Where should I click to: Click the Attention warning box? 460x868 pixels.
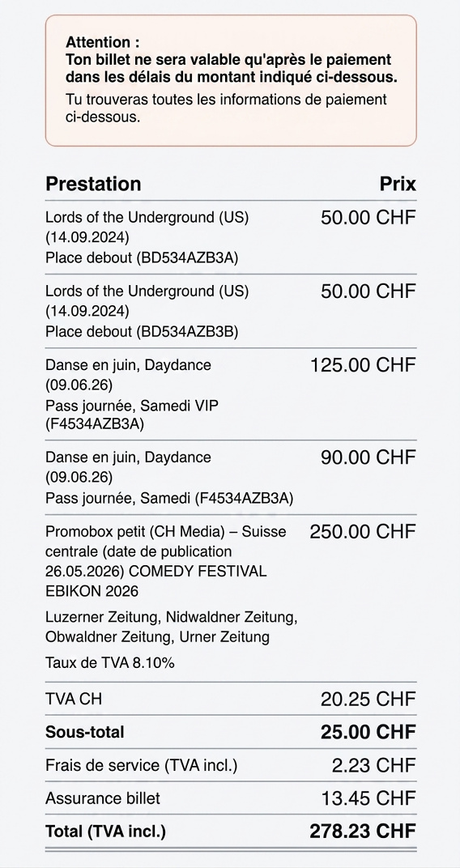pyautogui.click(x=230, y=81)
